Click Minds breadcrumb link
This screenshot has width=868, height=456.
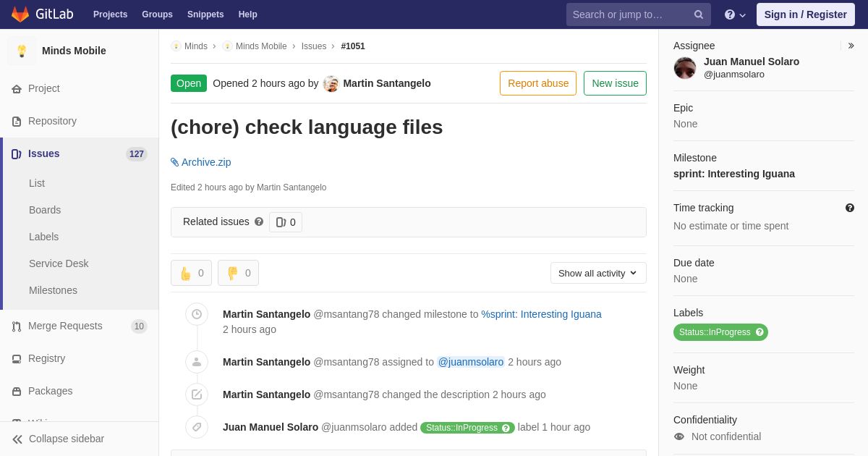coord(195,46)
